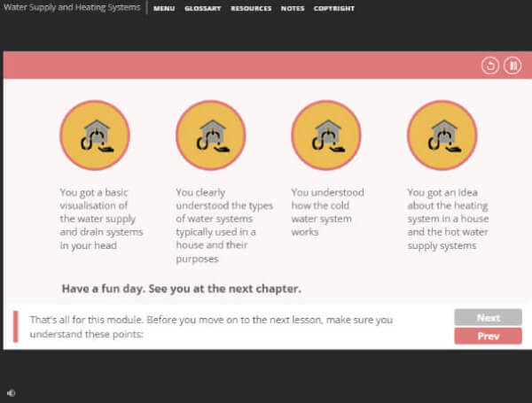532x403 pixels.
Task: Click the 'That's all for this module' caption
Action: point(211,327)
